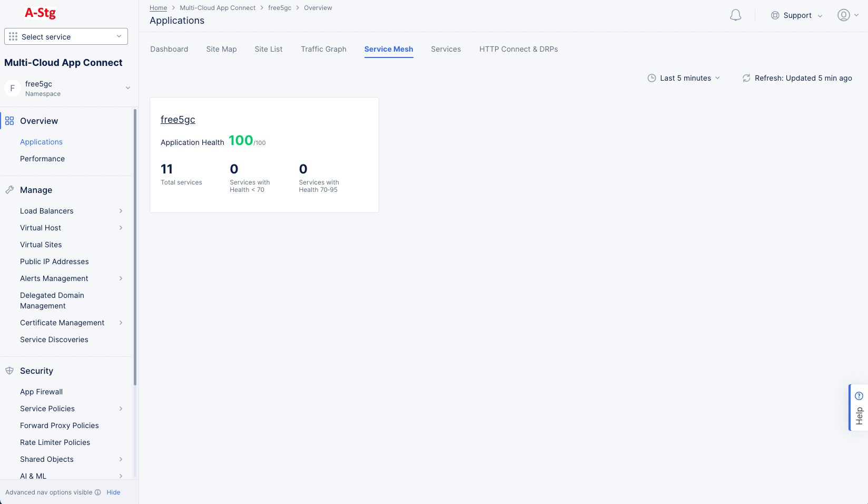The height and width of the screenshot is (504, 868).
Task: Open the free5gc application link
Action: (x=178, y=120)
